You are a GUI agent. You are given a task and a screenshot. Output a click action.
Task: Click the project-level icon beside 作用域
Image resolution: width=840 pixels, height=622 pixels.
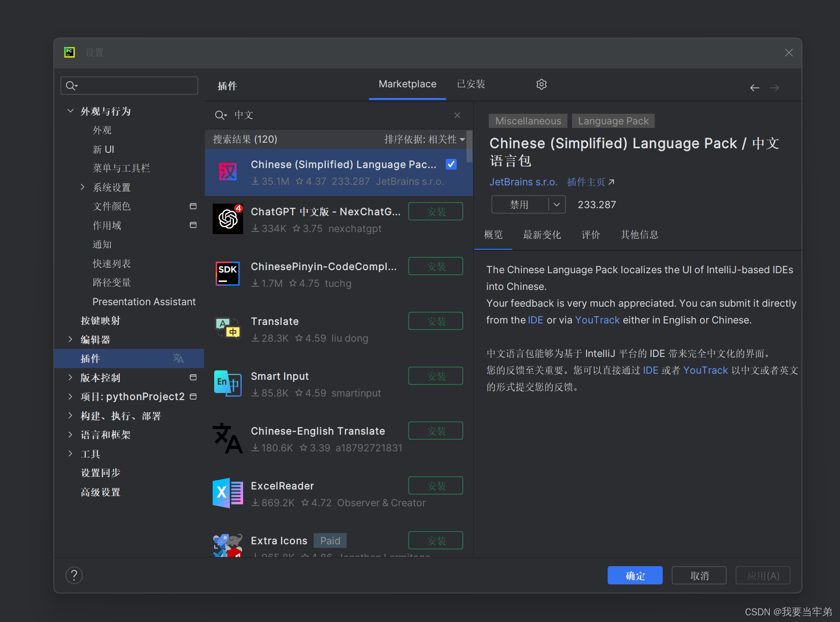coord(193,225)
